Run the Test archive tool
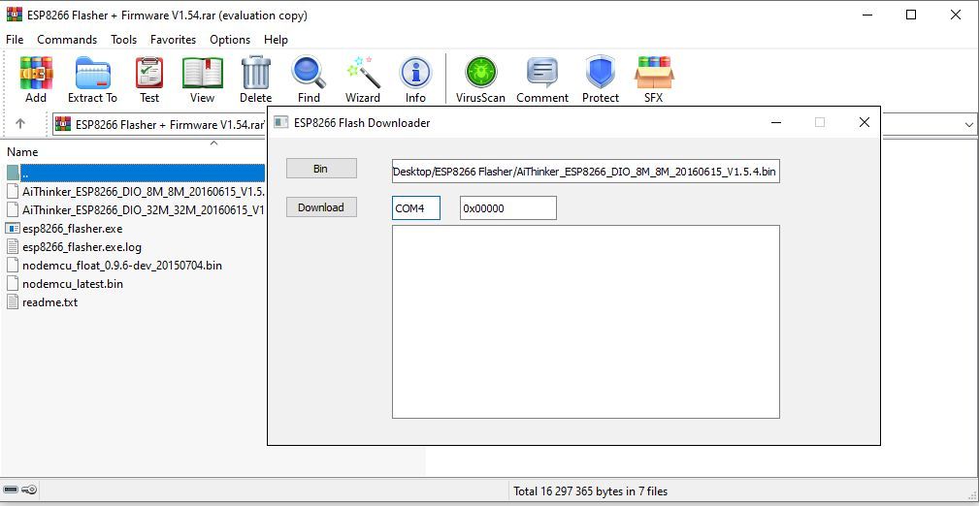The width and height of the screenshot is (980, 506). 149,79
